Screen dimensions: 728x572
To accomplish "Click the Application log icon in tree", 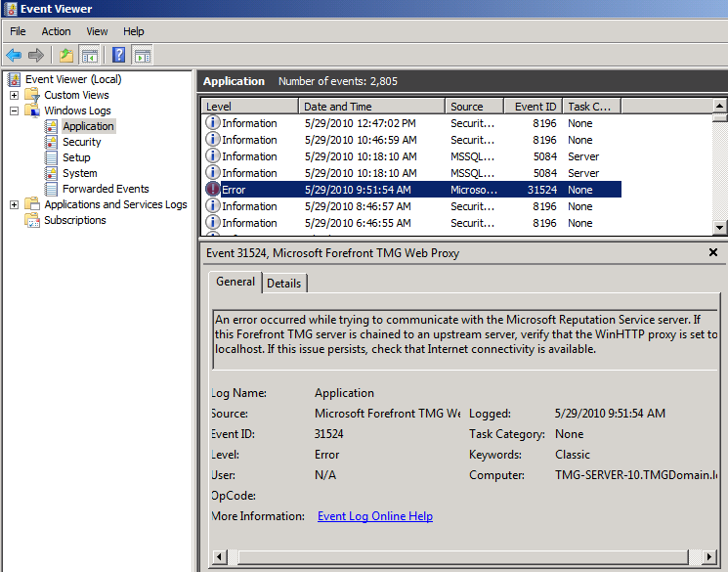I will point(51,126).
